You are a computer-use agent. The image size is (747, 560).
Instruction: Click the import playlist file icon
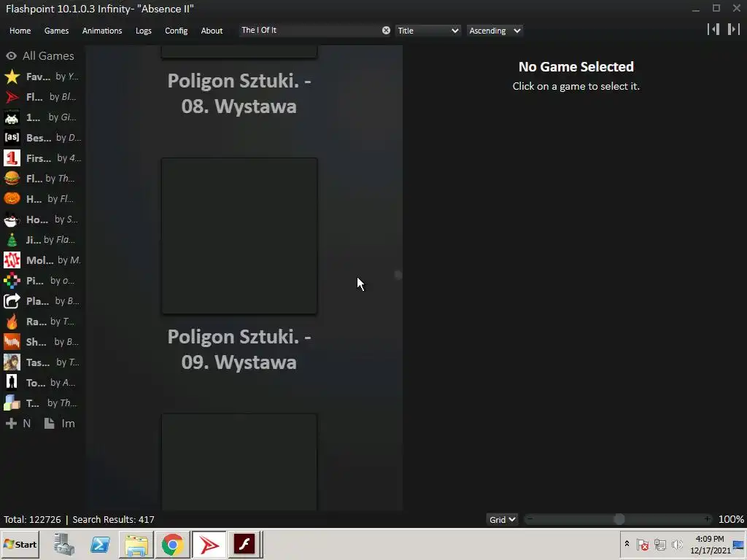pos(49,424)
